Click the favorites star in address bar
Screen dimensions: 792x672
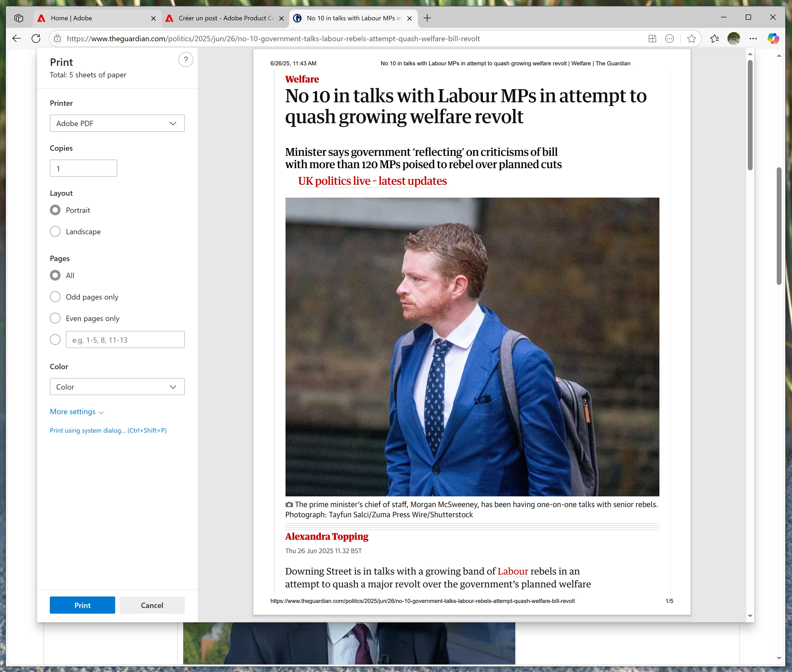691,39
